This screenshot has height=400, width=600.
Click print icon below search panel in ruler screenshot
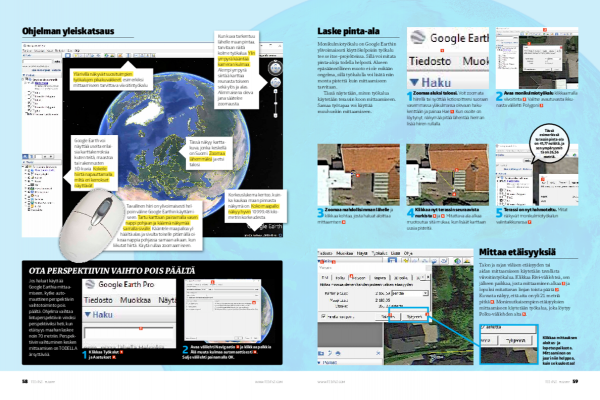[338, 353]
